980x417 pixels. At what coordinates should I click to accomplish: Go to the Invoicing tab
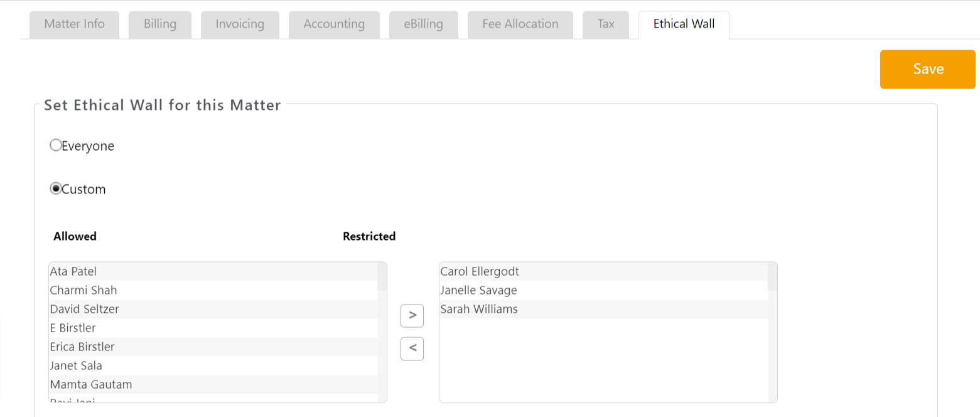[x=240, y=24]
